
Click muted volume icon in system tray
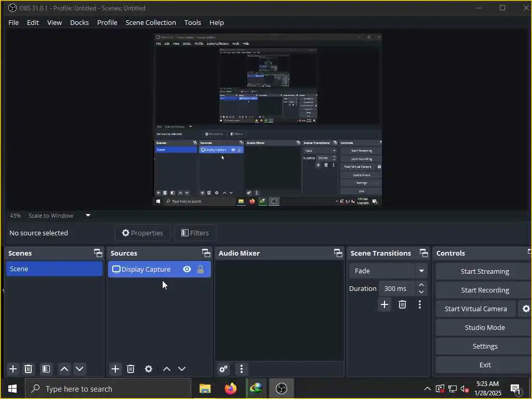[464, 389]
